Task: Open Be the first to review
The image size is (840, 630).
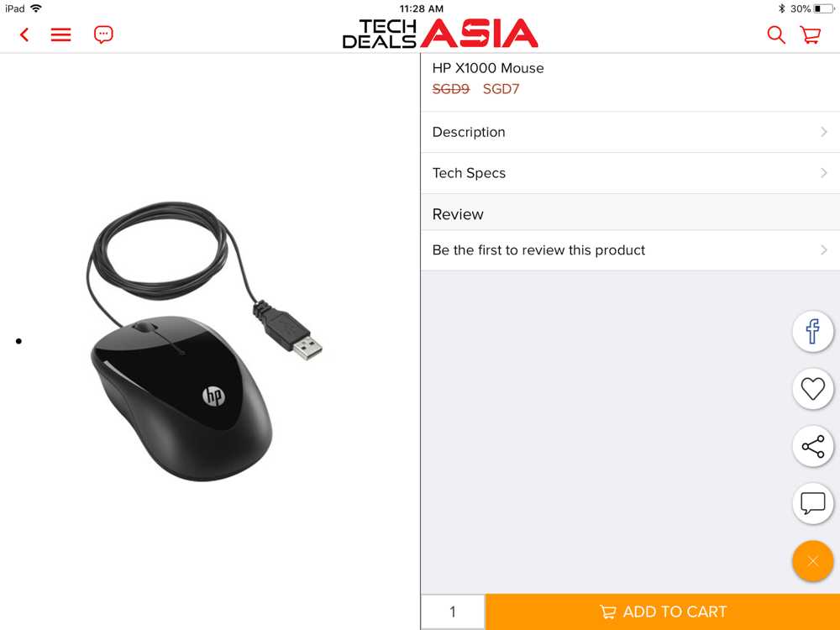Action: pos(630,250)
